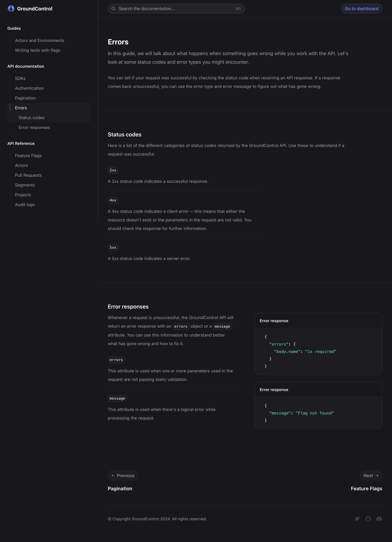Screen dimensions: 392x542
Task: Click the Next button
Action: (x=371, y=476)
